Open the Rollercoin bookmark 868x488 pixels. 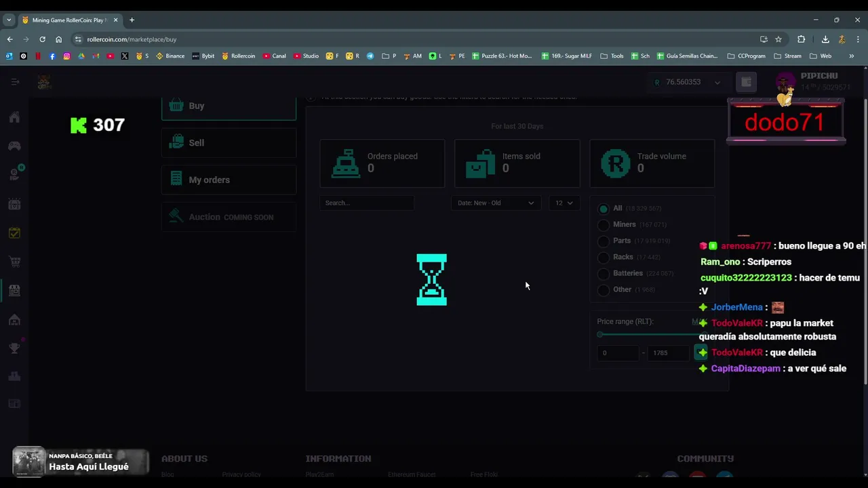pos(238,56)
